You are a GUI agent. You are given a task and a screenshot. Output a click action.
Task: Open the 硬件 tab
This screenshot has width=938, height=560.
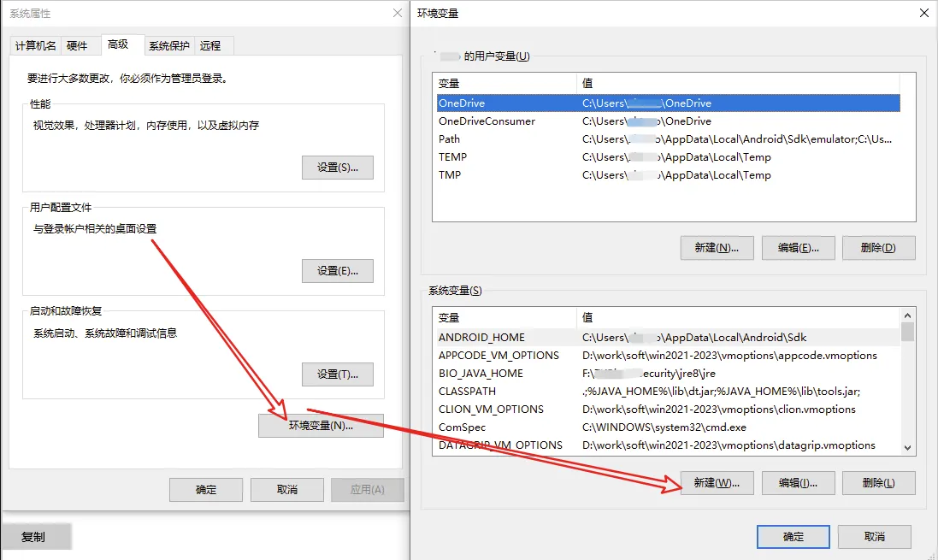[x=78, y=45]
